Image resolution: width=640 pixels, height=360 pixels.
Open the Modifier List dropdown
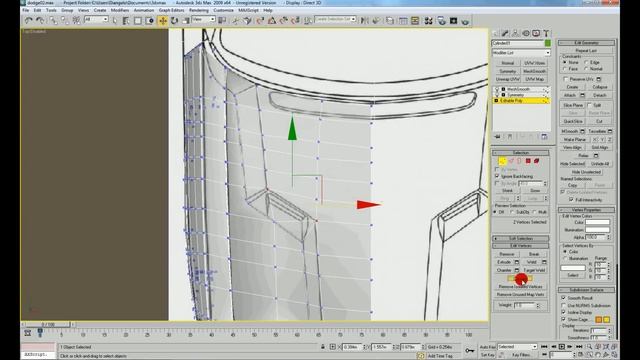click(521, 53)
